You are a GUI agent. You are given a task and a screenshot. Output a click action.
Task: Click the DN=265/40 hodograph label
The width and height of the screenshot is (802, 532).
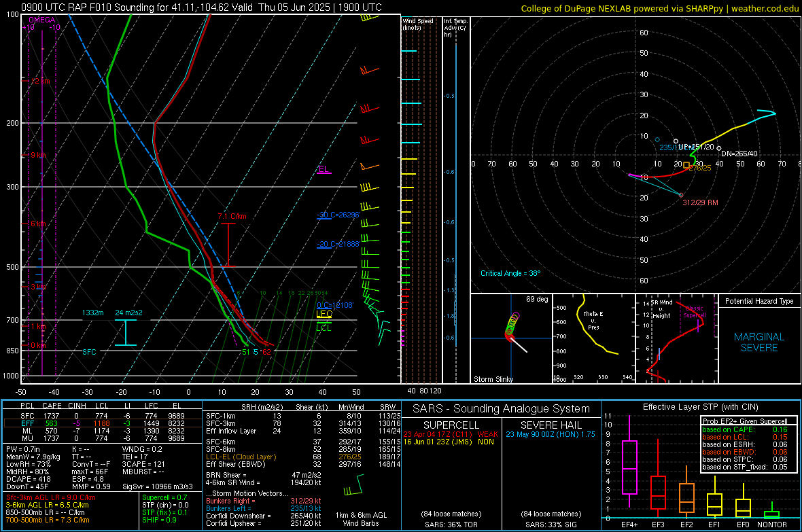tap(739, 154)
